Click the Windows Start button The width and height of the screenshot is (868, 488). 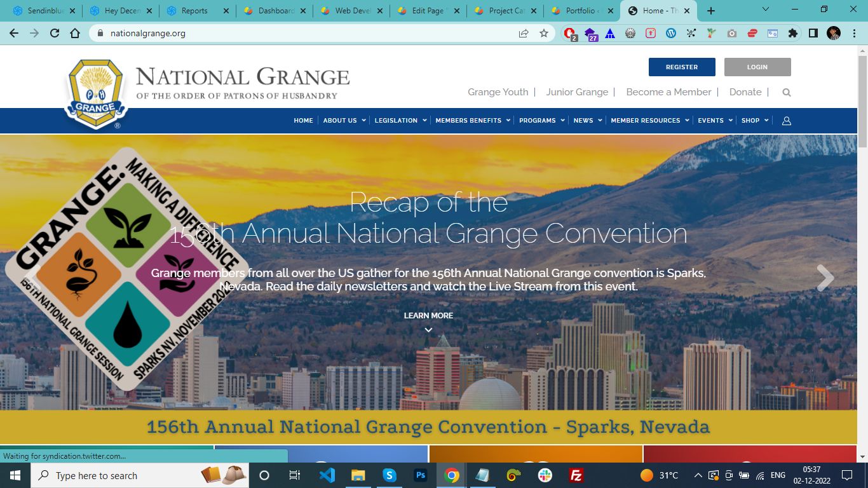(15, 475)
